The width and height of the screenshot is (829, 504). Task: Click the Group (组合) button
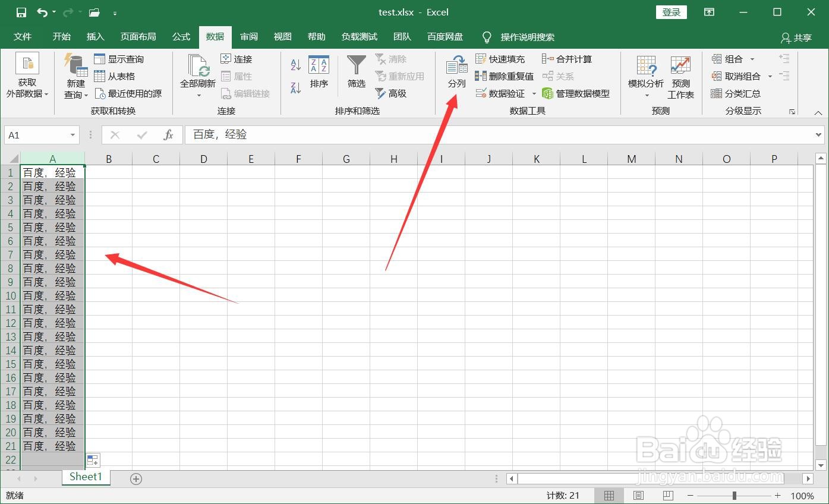click(727, 59)
